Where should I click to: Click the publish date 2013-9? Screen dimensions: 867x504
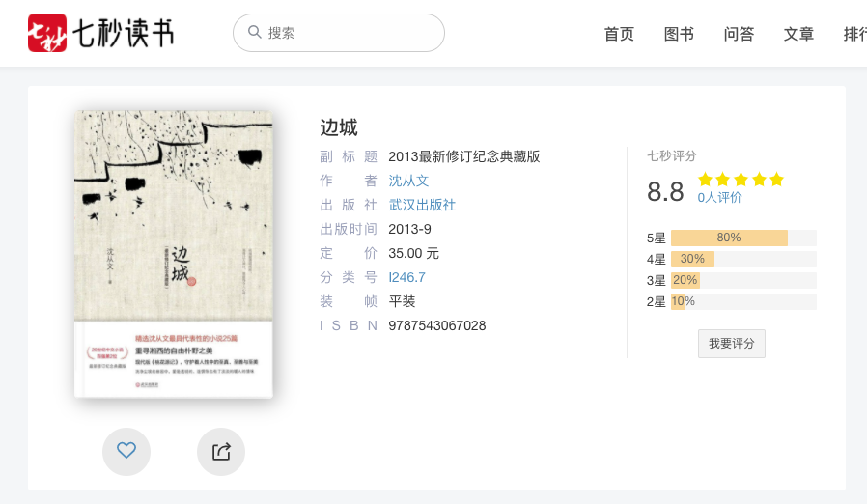point(409,229)
